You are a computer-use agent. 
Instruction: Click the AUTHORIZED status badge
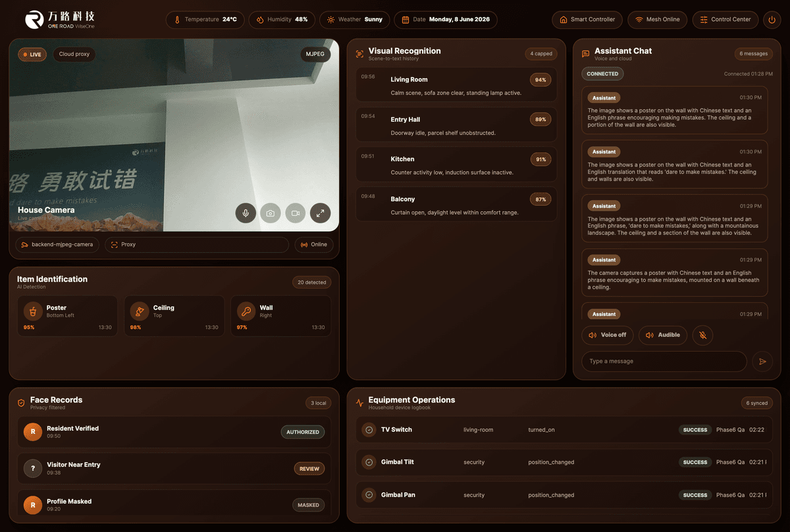tap(303, 433)
